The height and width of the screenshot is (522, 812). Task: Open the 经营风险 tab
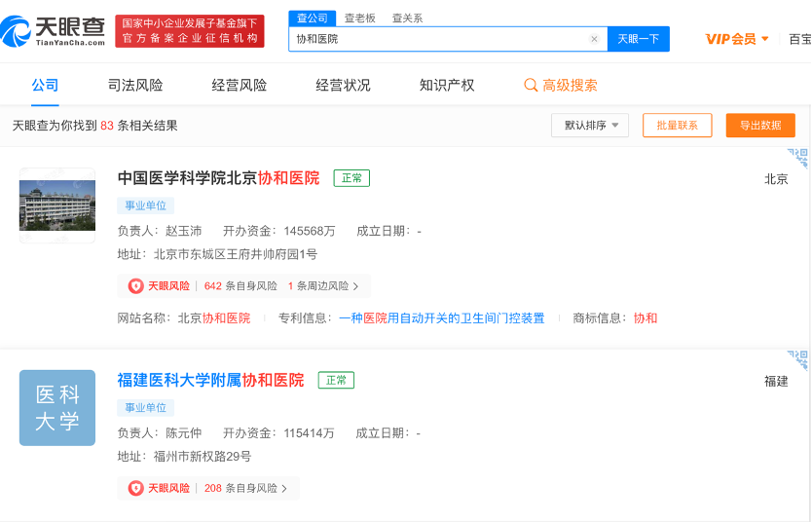pyautogui.click(x=240, y=85)
